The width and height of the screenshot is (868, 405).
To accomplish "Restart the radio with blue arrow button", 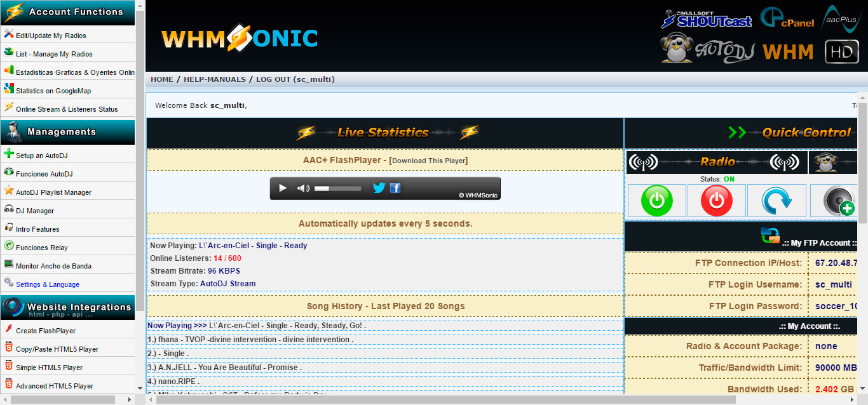I will [776, 201].
